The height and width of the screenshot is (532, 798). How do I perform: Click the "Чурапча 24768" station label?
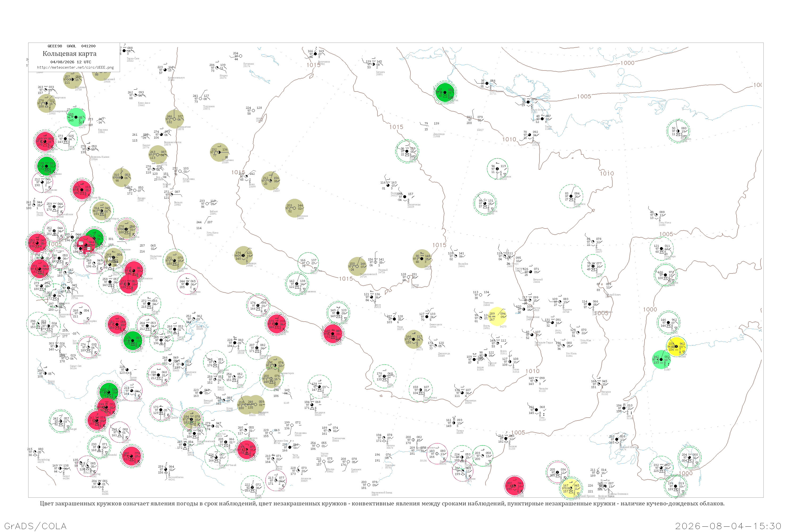tap(567, 310)
